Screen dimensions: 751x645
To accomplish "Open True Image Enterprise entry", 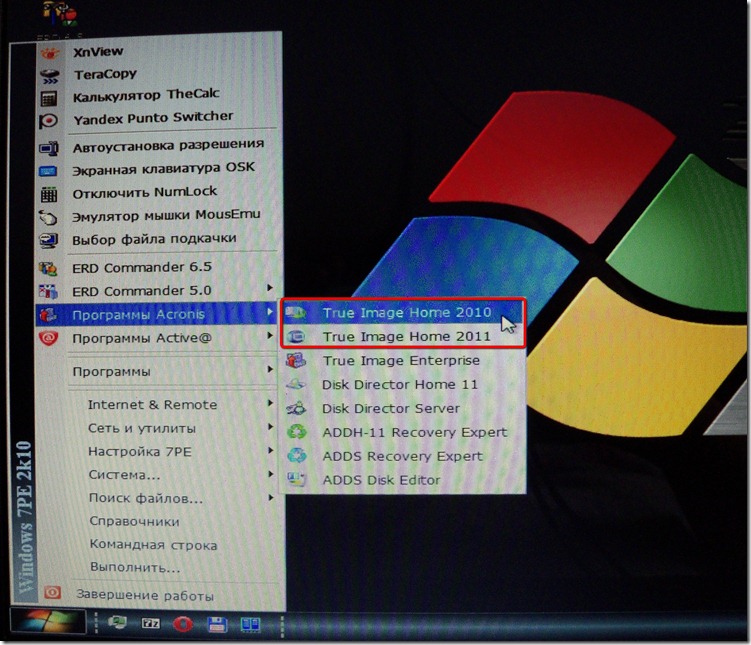I will click(x=403, y=361).
